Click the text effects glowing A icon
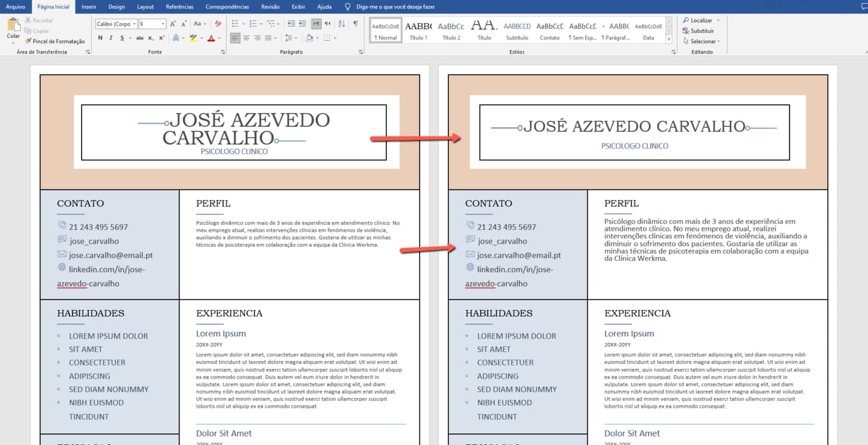The width and height of the screenshot is (868, 445). click(176, 38)
